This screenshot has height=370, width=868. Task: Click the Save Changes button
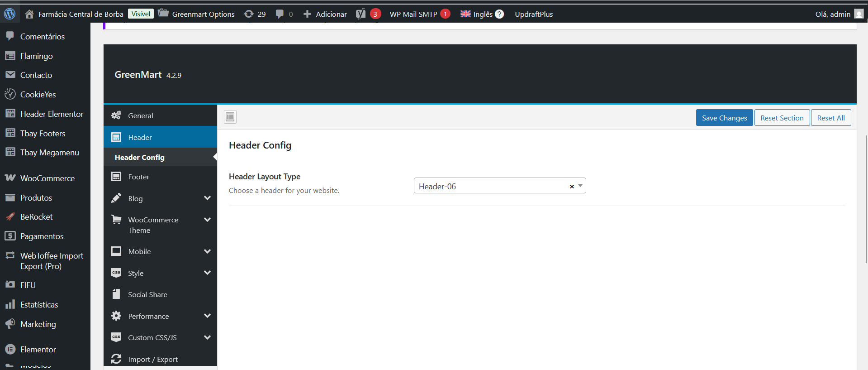pos(724,118)
